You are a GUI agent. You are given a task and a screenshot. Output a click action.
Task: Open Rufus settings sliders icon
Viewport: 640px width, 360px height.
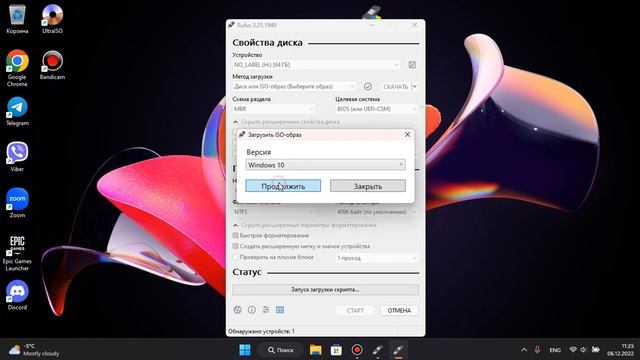point(266,310)
